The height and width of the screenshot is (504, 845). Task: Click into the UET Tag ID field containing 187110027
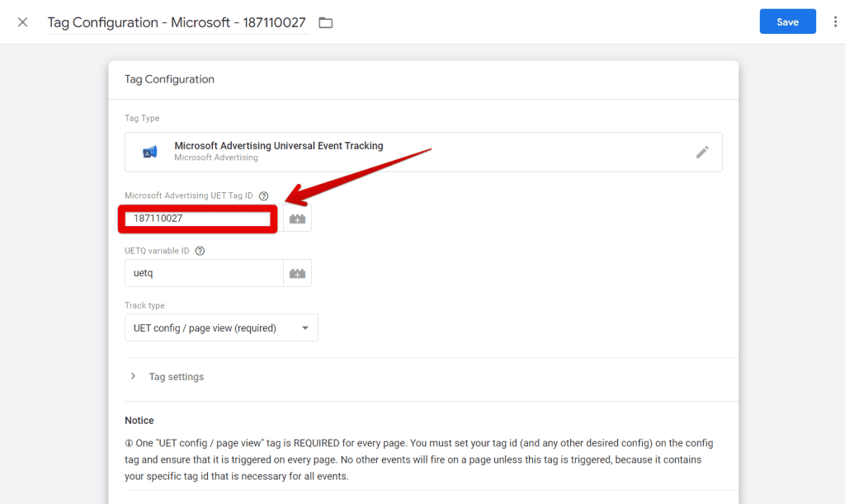pos(198,219)
